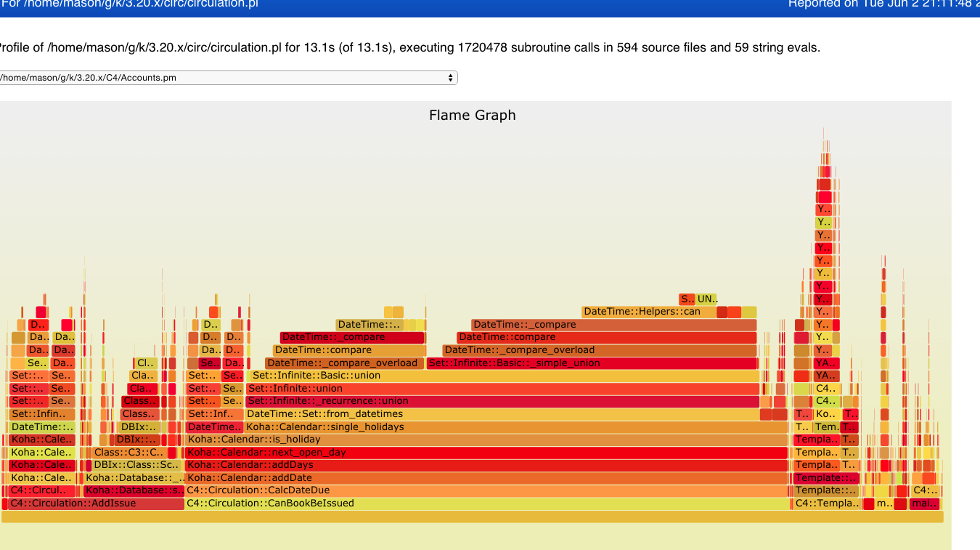Zoom into the Koha::Calendar::addDate frame
Image resolution: width=980 pixels, height=550 pixels.
pos(486,478)
